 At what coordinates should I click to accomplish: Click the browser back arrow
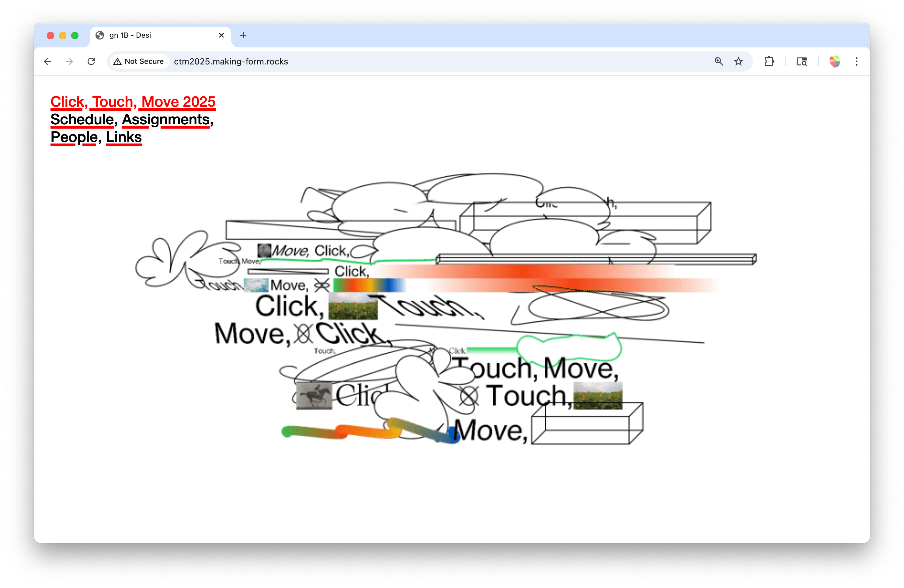coord(47,61)
